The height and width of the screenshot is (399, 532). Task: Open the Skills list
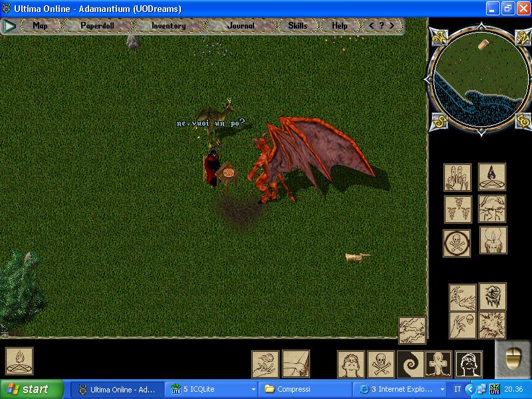[297, 26]
